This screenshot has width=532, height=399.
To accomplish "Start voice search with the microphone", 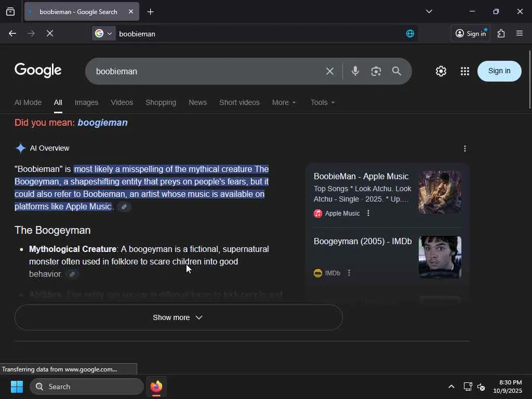I will click(355, 71).
